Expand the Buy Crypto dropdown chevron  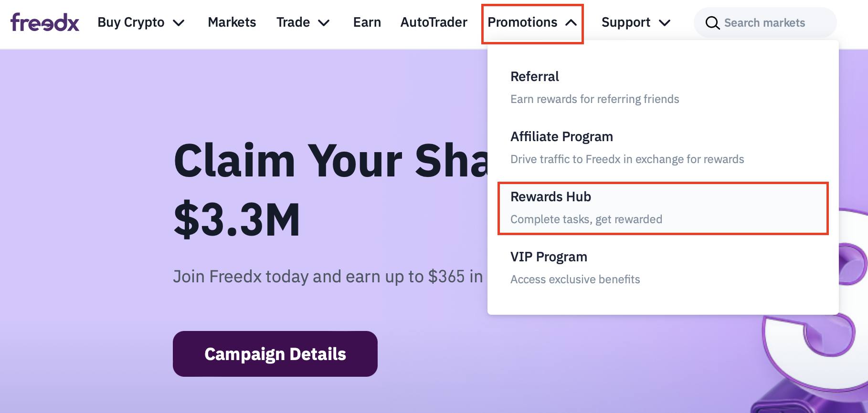point(179,23)
